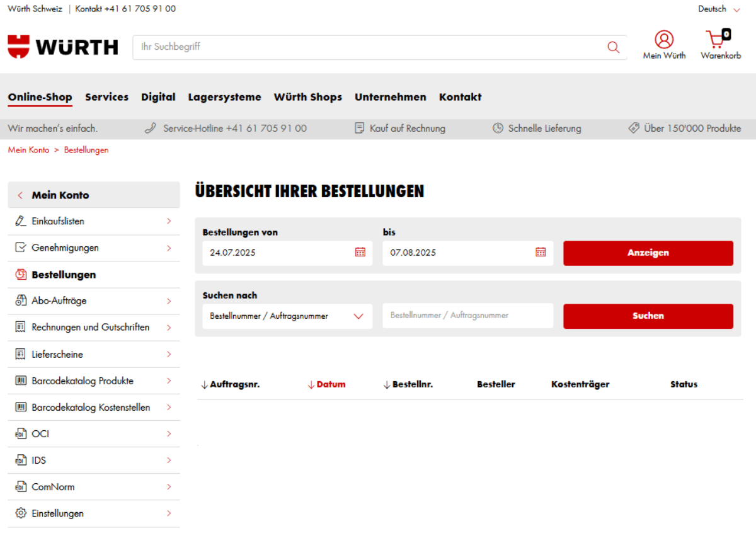Image resolution: width=756 pixels, height=538 pixels.
Task: Open the ComNorm sidebar entry
Action: 93,487
